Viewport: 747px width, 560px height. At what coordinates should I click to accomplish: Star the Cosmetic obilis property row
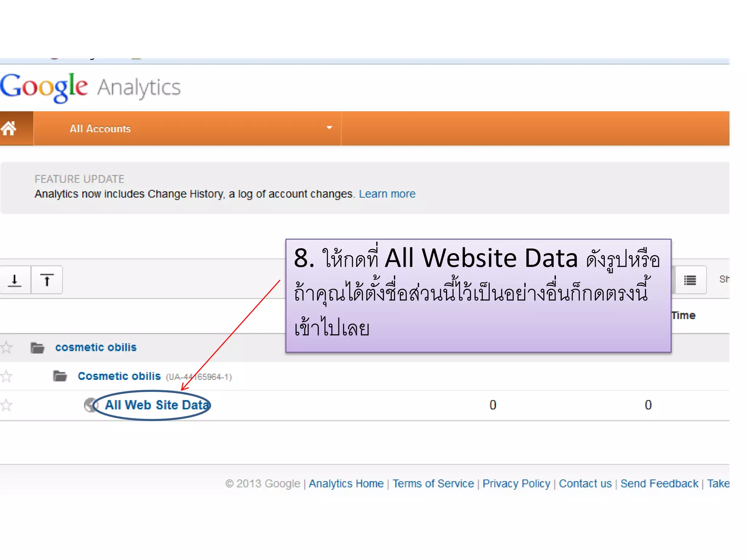[x=6, y=376]
